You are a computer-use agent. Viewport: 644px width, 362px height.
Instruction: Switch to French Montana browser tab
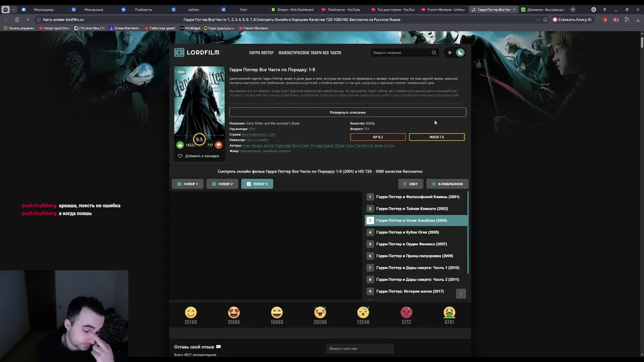click(x=443, y=10)
